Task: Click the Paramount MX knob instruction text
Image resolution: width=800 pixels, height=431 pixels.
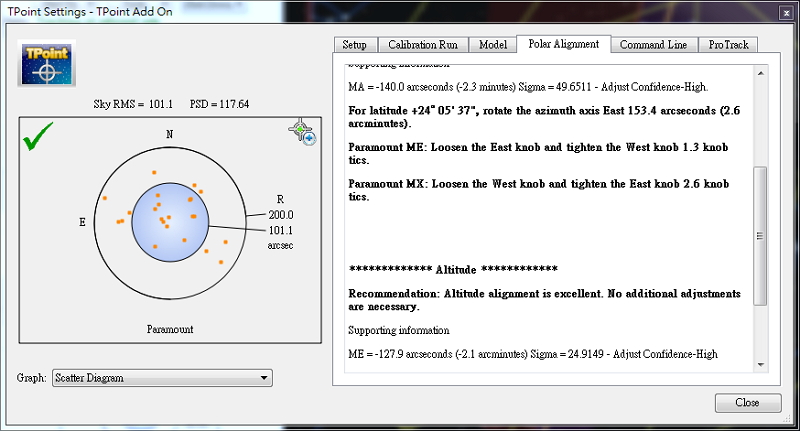Action: click(x=539, y=190)
